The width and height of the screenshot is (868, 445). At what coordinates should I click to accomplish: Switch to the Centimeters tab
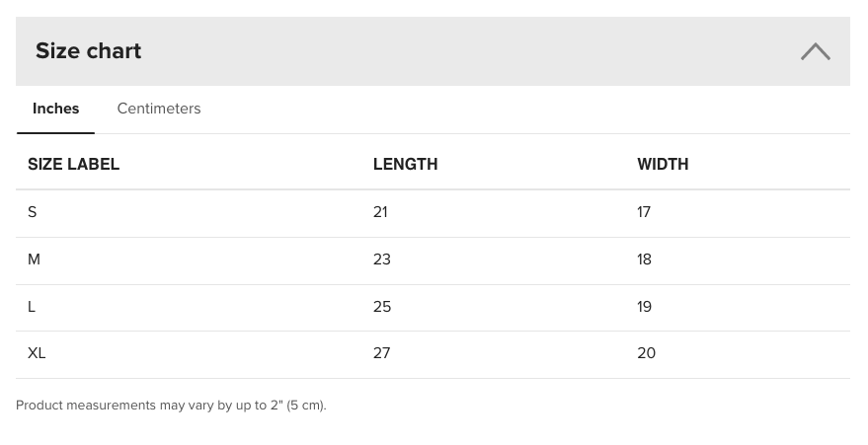point(159,109)
